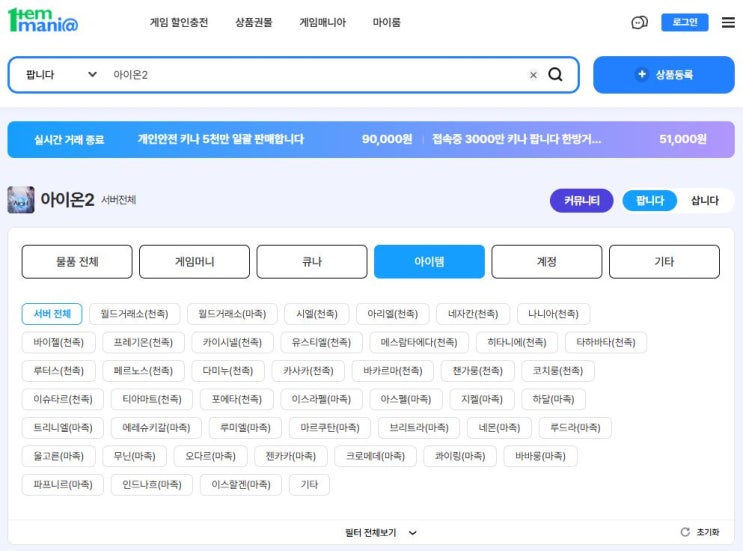
Task: Pick 다미누(천족) server chip
Action: (228, 370)
